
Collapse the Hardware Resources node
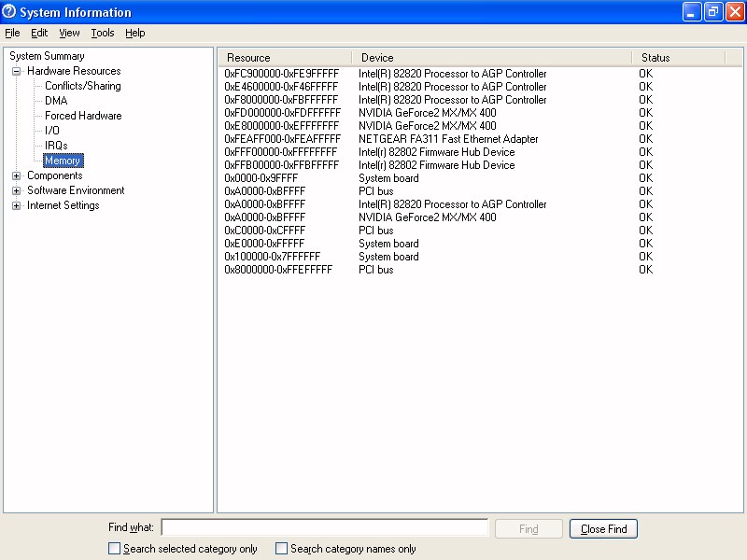coord(16,72)
